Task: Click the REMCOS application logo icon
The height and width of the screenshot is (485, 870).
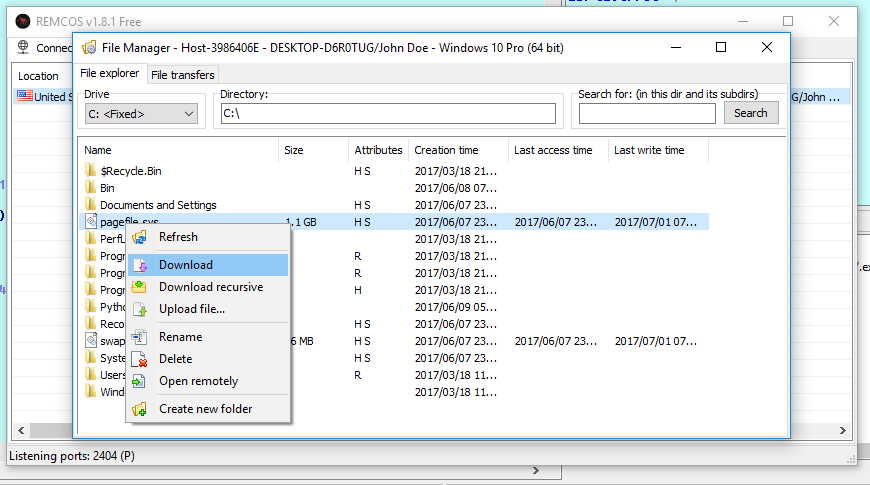Action: pyautogui.click(x=23, y=22)
